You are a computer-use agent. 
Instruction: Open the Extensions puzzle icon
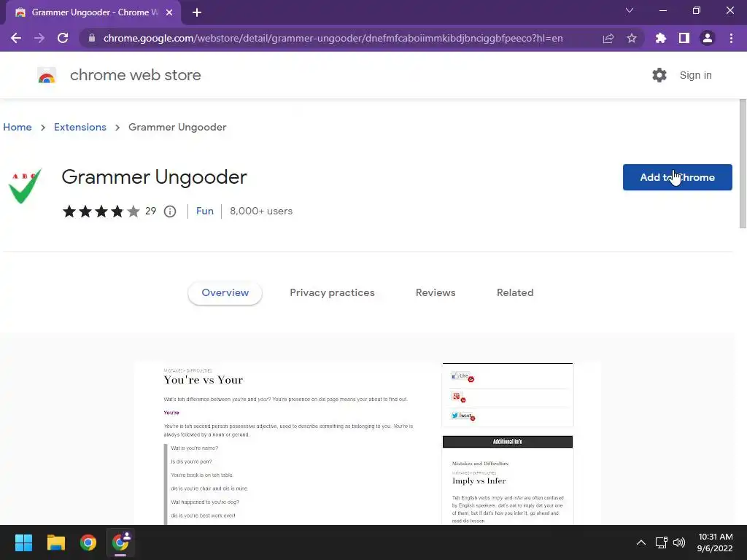click(661, 38)
